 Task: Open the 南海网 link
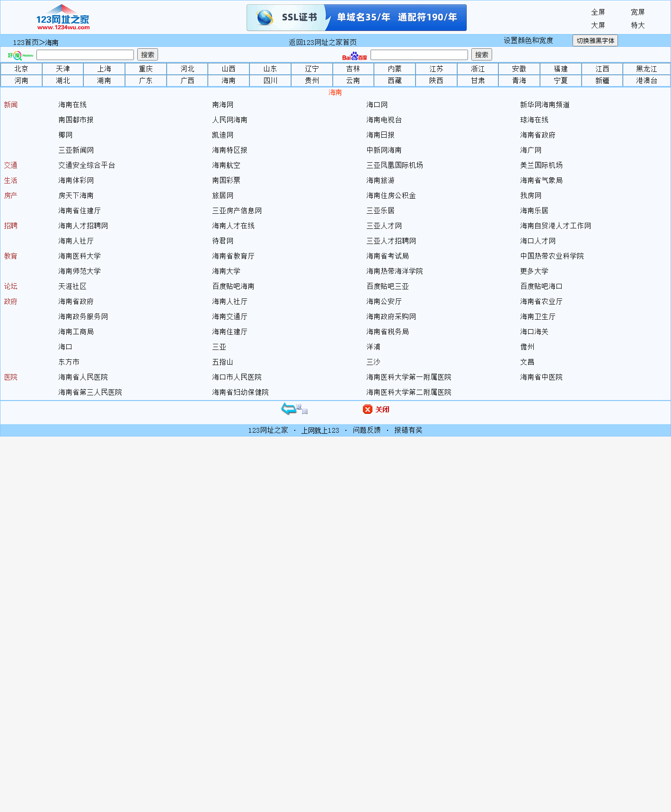[x=223, y=105]
